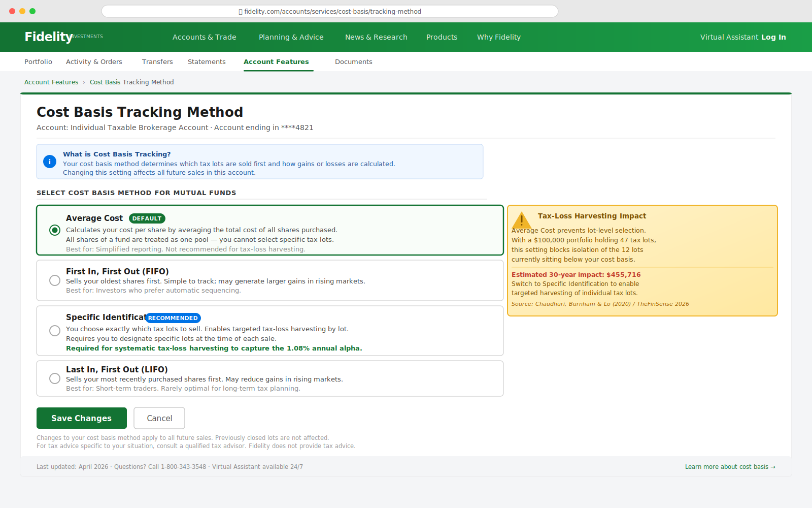Open the Planning & Advice menu
This screenshot has width=812, height=508.
pos(291,37)
